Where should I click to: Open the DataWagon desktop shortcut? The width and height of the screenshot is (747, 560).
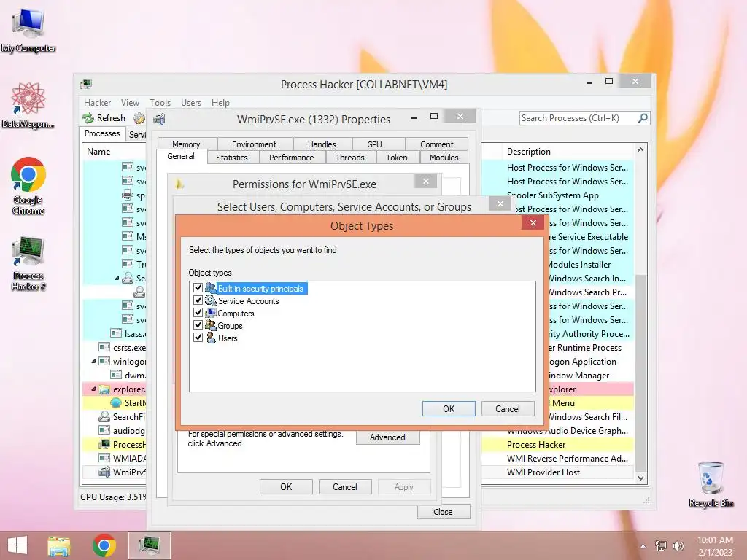[28, 105]
